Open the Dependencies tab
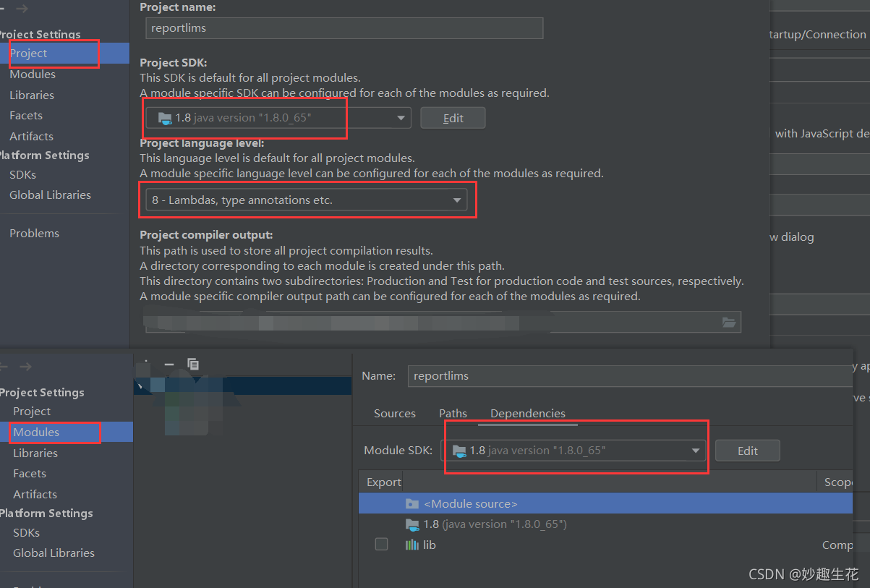The width and height of the screenshot is (870, 588). pyautogui.click(x=528, y=413)
